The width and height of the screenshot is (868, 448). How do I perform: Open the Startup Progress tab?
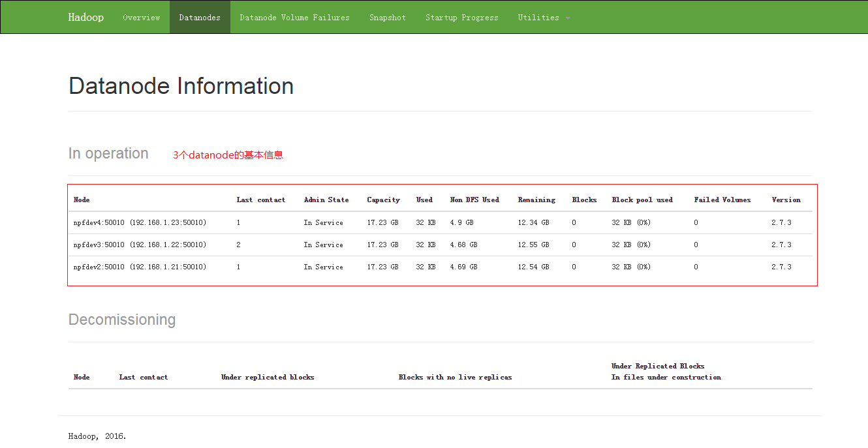[461, 18]
